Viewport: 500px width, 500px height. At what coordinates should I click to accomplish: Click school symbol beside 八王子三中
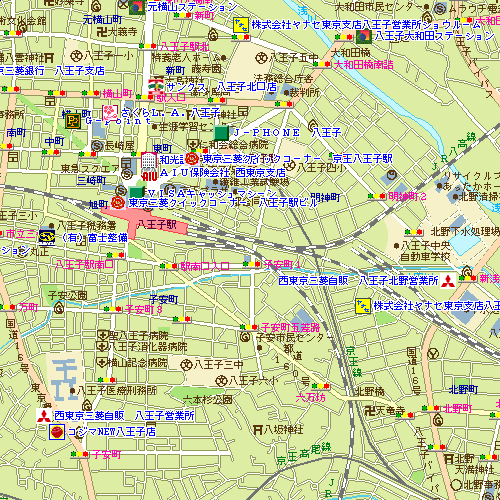click(187, 365)
